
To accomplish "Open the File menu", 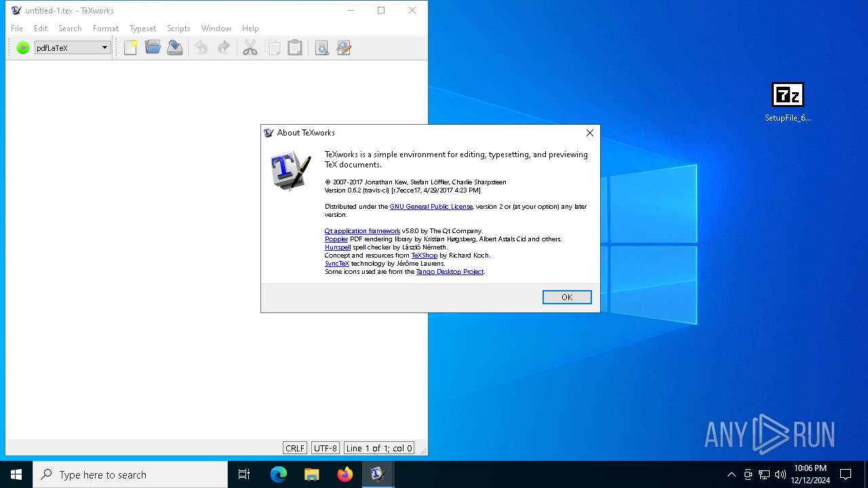I will coord(17,28).
